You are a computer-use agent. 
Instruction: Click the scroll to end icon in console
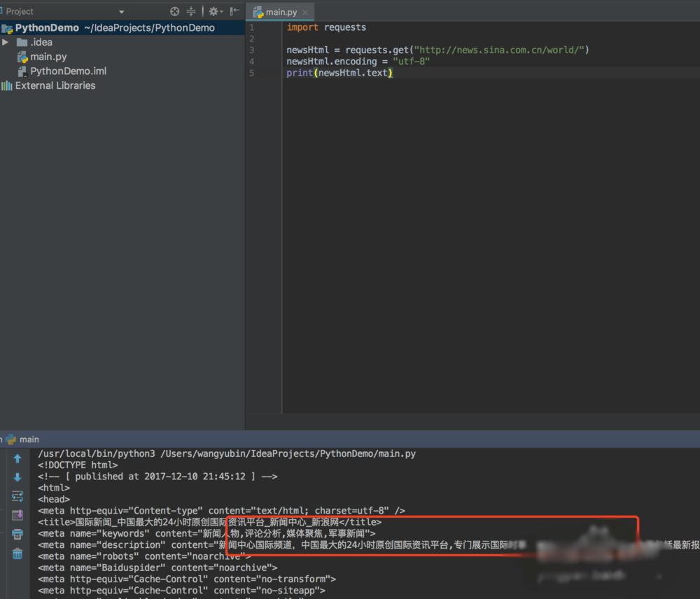point(17,516)
